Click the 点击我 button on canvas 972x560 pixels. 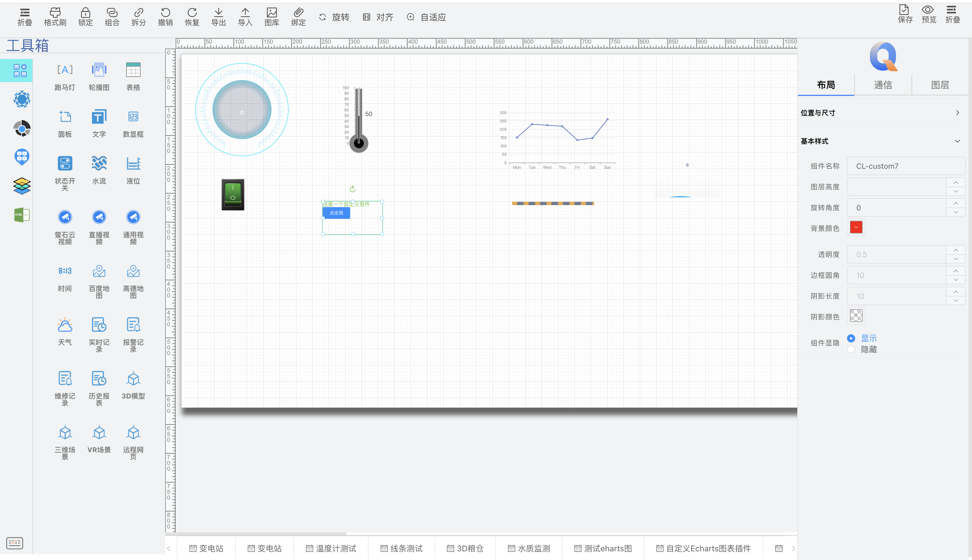[336, 213]
